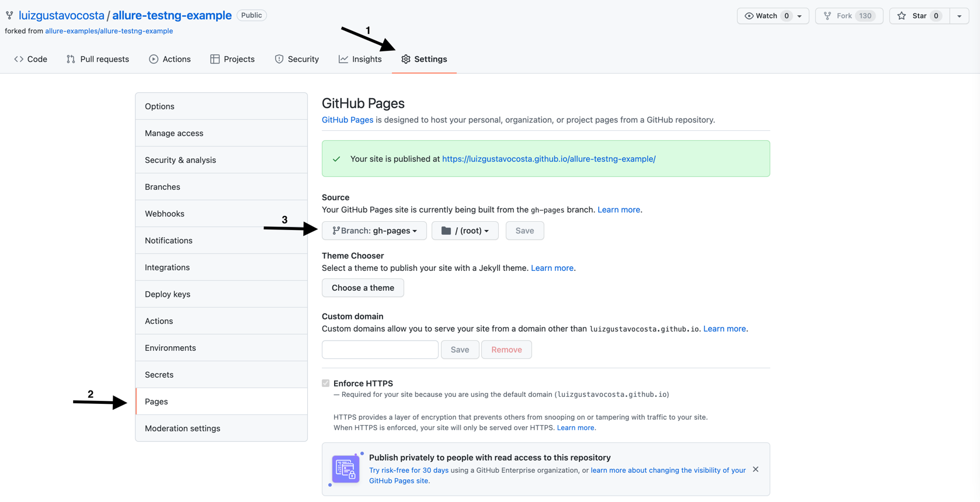
Task: Click Choose a theme button
Action: [363, 288]
